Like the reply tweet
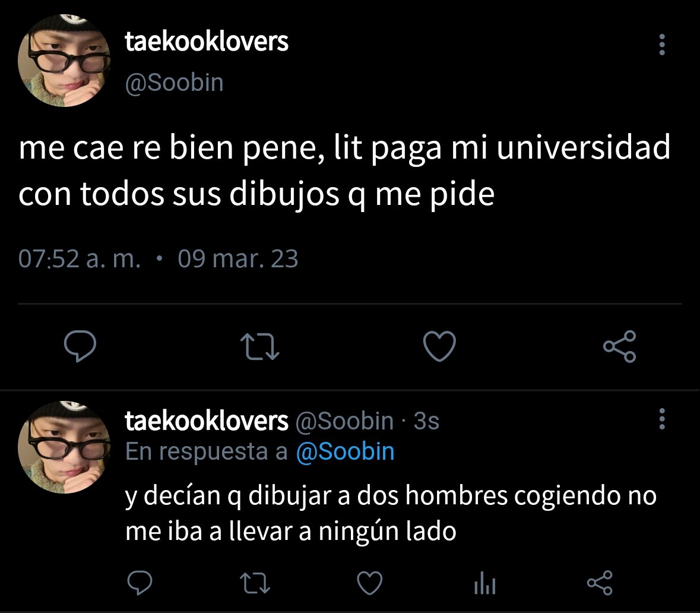This screenshot has width=700, height=613. coord(370,583)
